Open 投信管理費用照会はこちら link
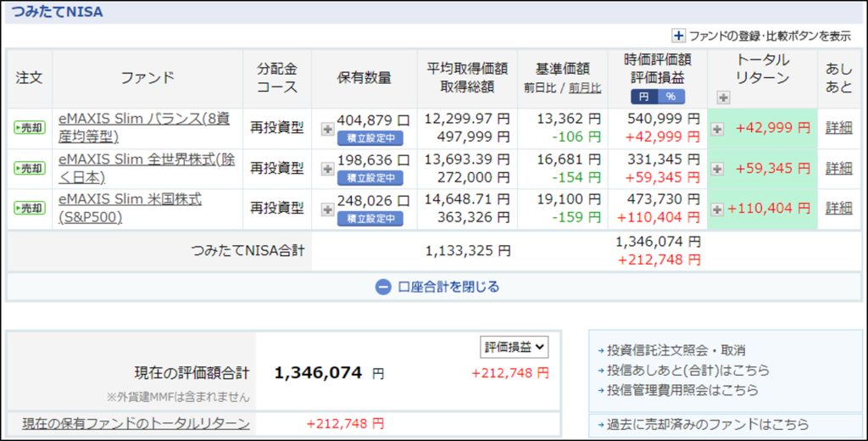Viewport: 868px width, 441px height. [682, 390]
